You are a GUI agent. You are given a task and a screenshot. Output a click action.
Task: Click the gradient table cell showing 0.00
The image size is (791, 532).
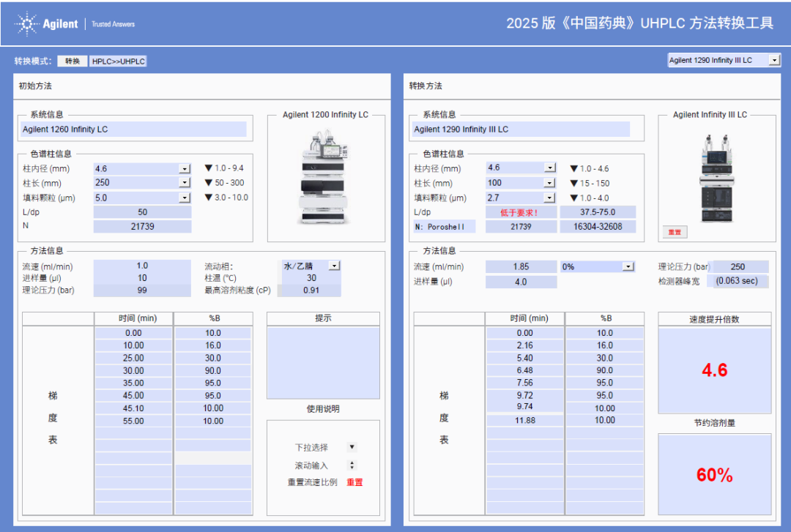(x=133, y=332)
